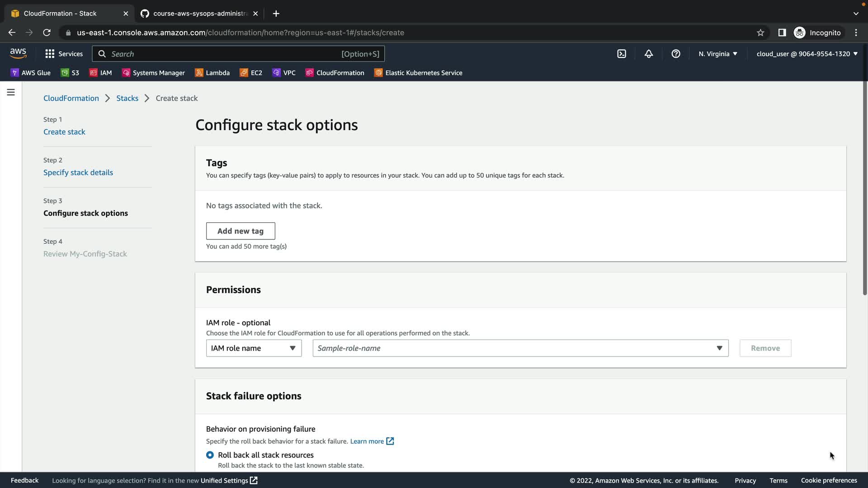The image size is (868, 488).
Task: Open the IAM role name dropdown
Action: (x=254, y=348)
